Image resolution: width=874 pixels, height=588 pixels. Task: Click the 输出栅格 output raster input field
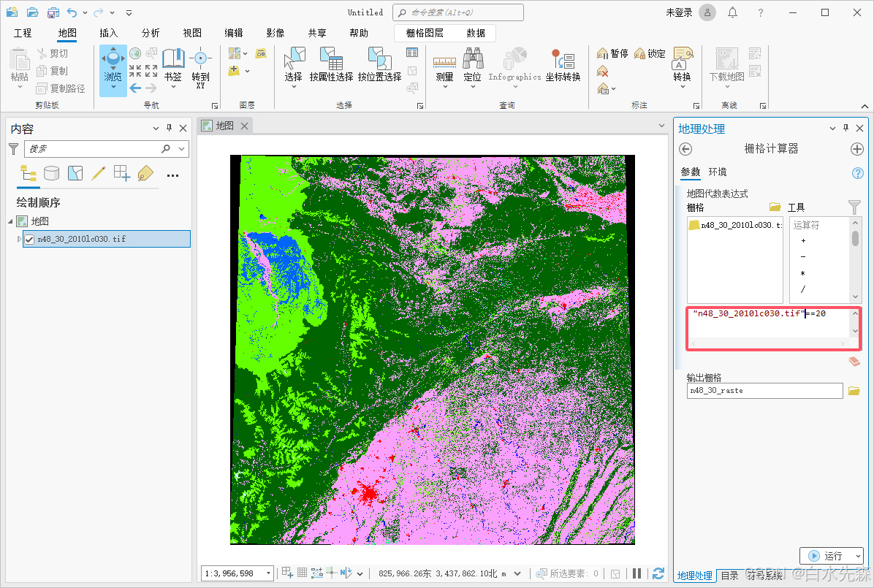(x=764, y=391)
